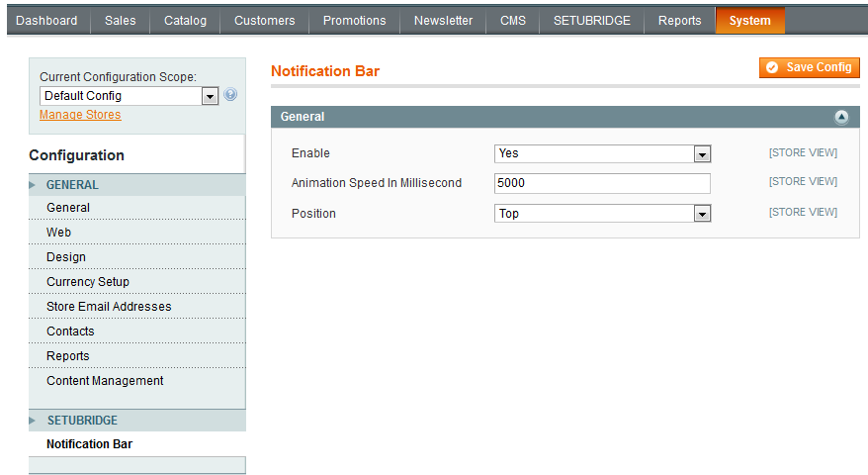Expand the SETUBRIDGE sidebar group
This screenshot has height=475, width=868.
pyautogui.click(x=82, y=421)
